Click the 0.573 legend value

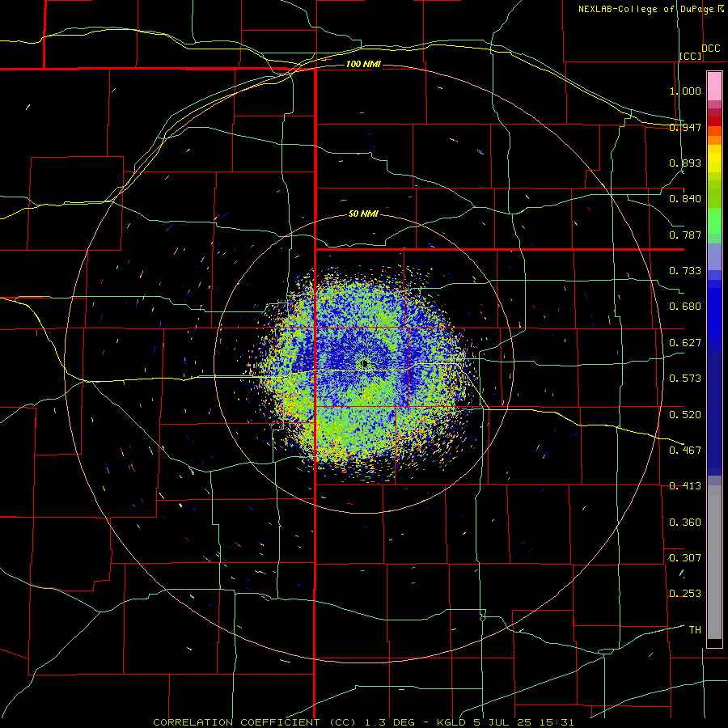click(685, 379)
